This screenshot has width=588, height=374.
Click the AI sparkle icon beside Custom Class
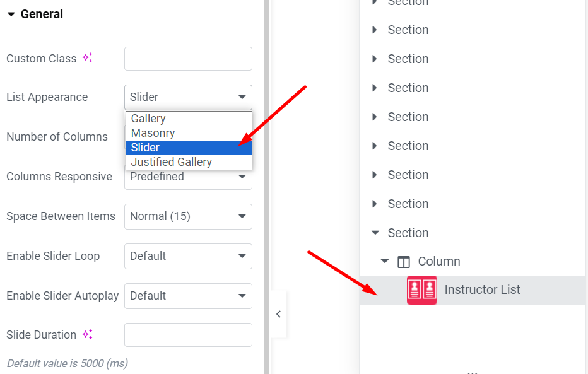click(87, 58)
